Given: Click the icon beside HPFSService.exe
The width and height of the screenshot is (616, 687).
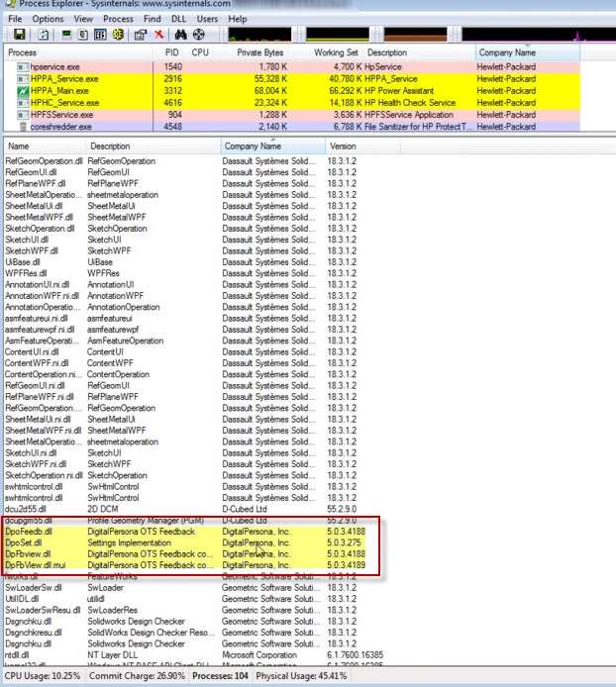Looking at the screenshot, I should (23, 115).
